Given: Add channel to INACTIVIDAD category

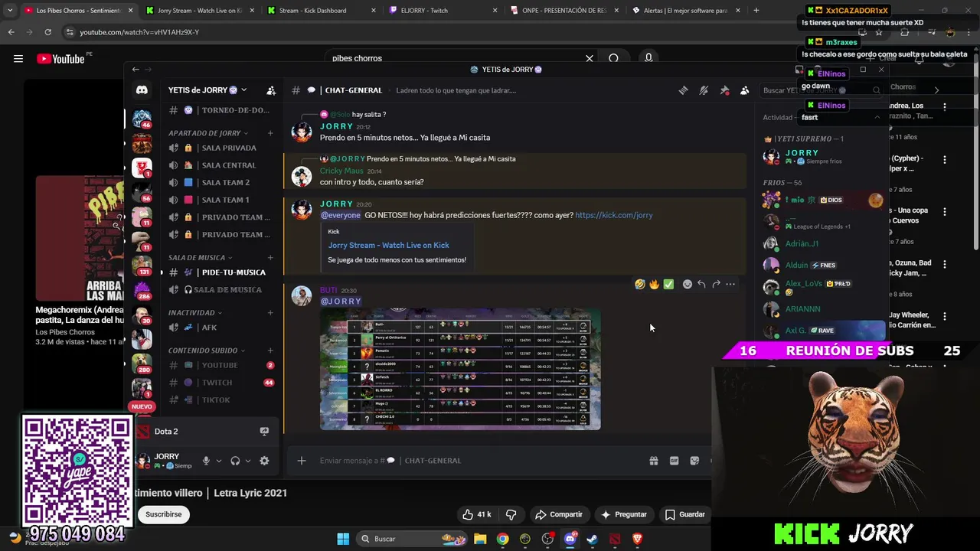Looking at the screenshot, I should pos(270,313).
